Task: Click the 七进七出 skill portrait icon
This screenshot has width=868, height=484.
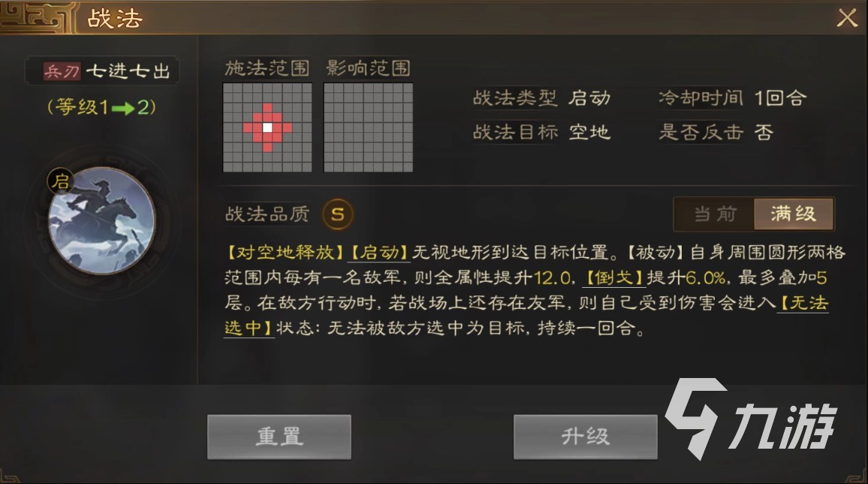Action: click(101, 222)
